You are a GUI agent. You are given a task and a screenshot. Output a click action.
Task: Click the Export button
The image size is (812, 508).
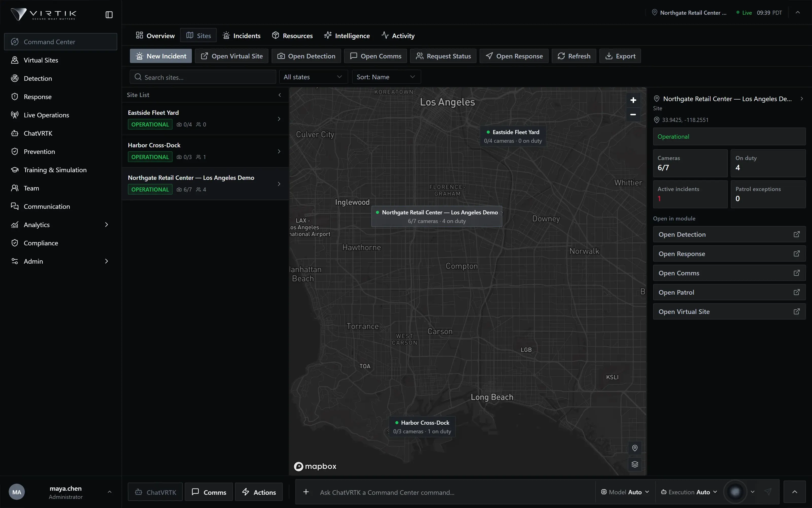pos(620,56)
